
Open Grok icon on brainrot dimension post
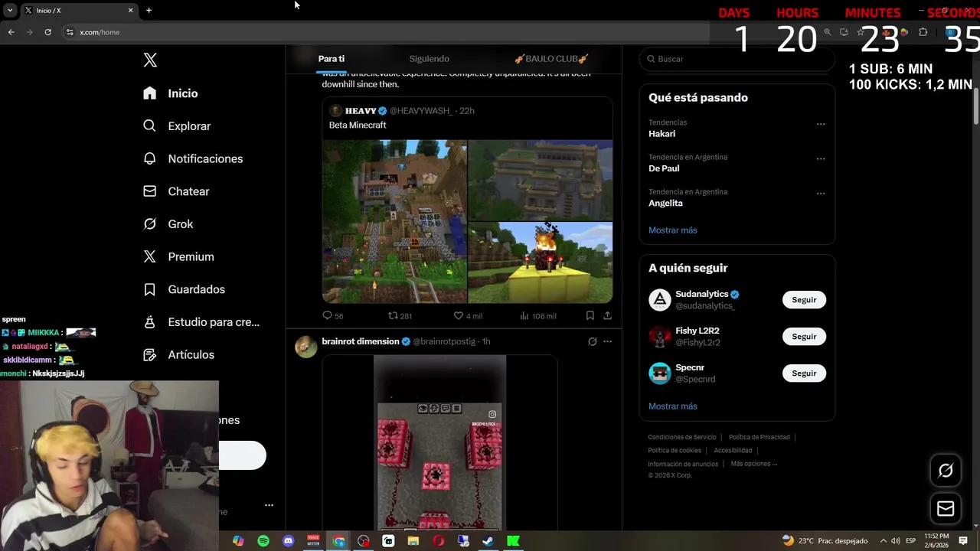point(592,342)
